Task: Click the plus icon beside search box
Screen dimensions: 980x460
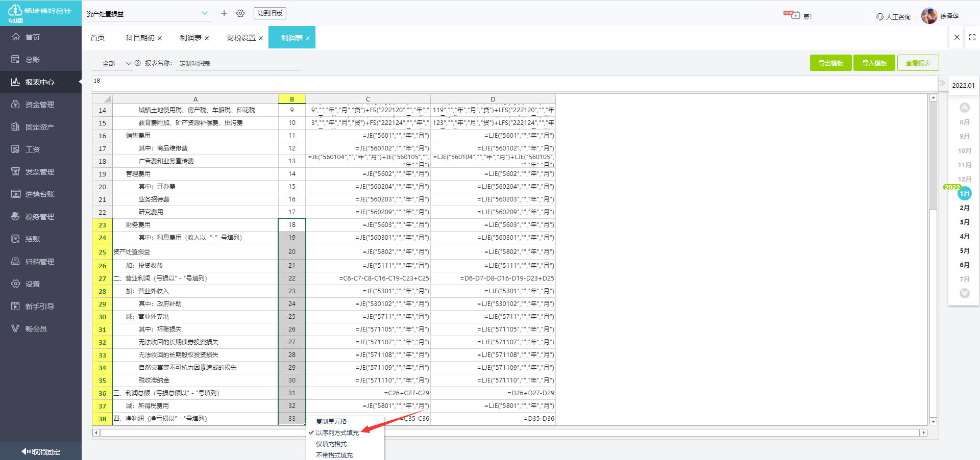Action: 224,13
